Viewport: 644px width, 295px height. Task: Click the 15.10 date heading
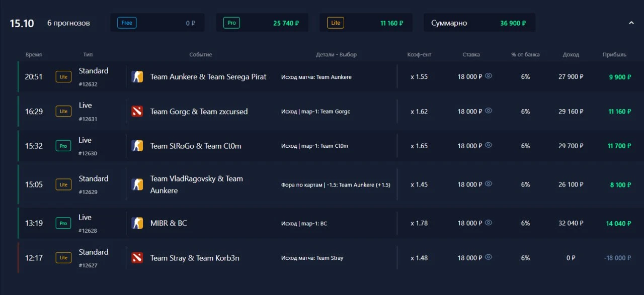coord(22,23)
